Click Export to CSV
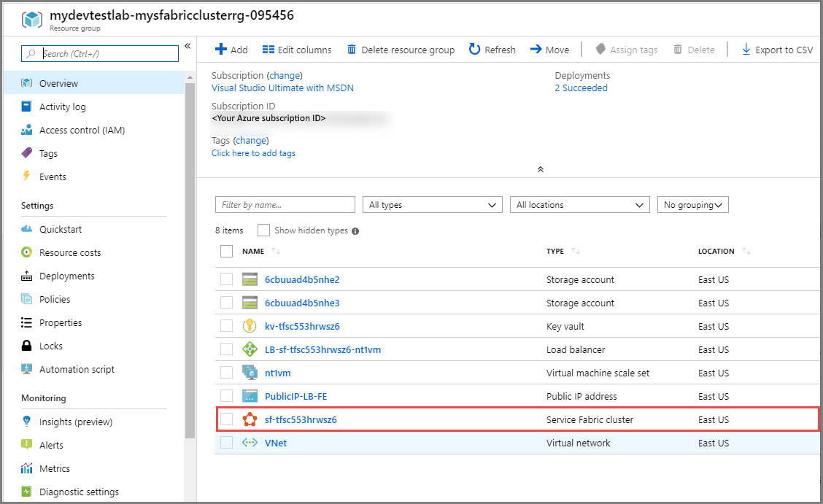This screenshot has height=504, width=823. tap(777, 50)
